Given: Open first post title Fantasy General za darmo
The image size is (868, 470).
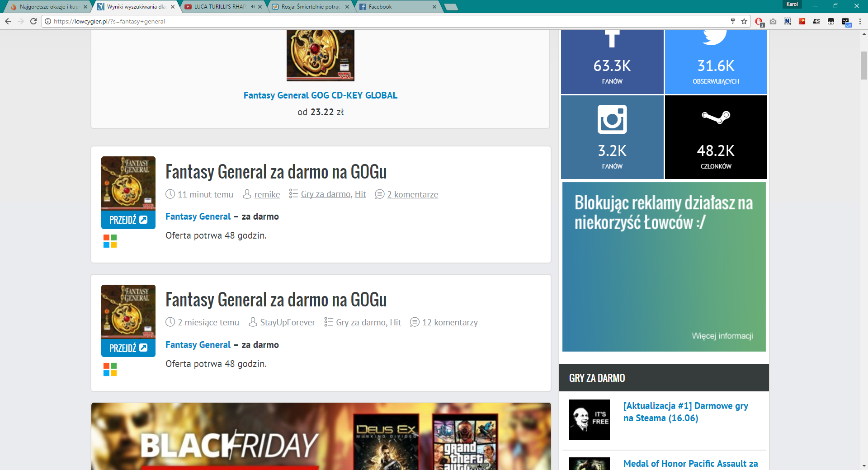Looking at the screenshot, I should 276,172.
